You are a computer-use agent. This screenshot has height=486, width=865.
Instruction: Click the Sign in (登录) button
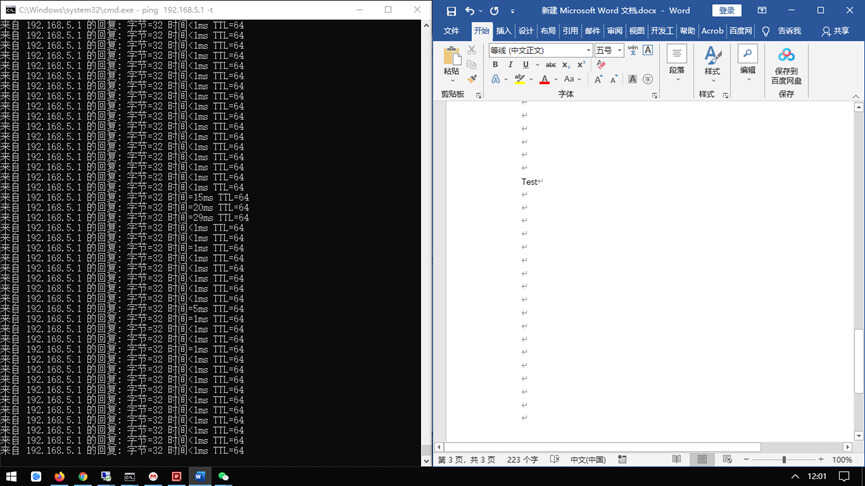point(727,10)
